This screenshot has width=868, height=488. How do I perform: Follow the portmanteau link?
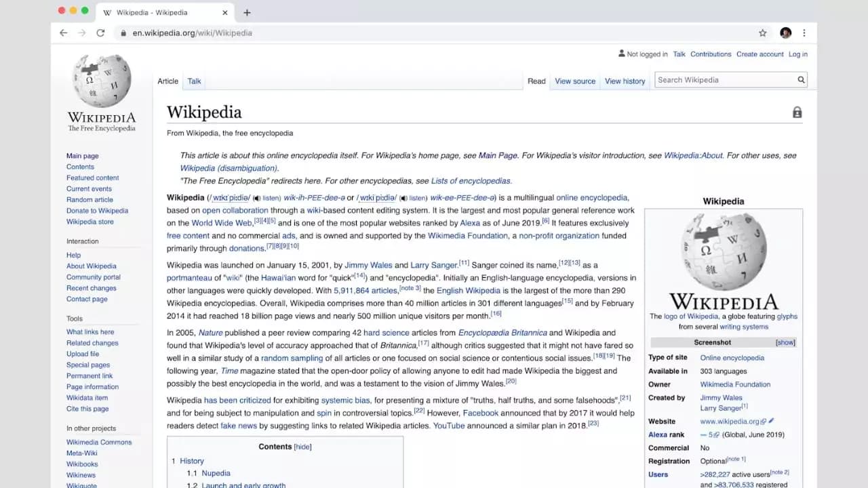click(190, 278)
